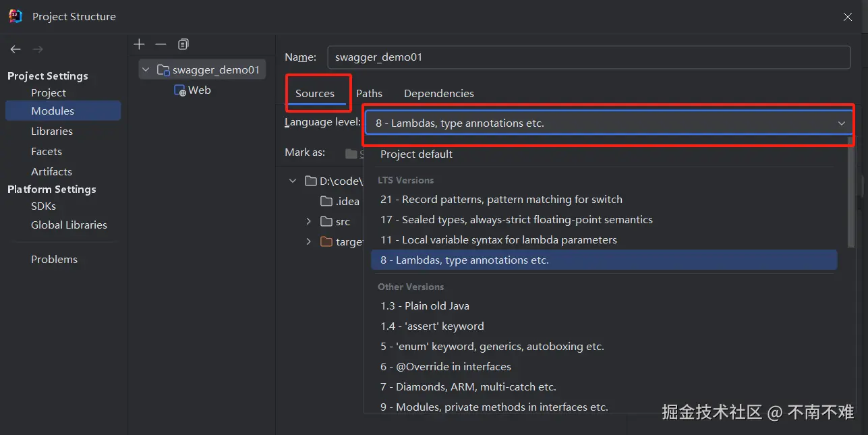Screen dimensions: 868x435
Task: Select the Web facet icon
Action: tap(179, 90)
